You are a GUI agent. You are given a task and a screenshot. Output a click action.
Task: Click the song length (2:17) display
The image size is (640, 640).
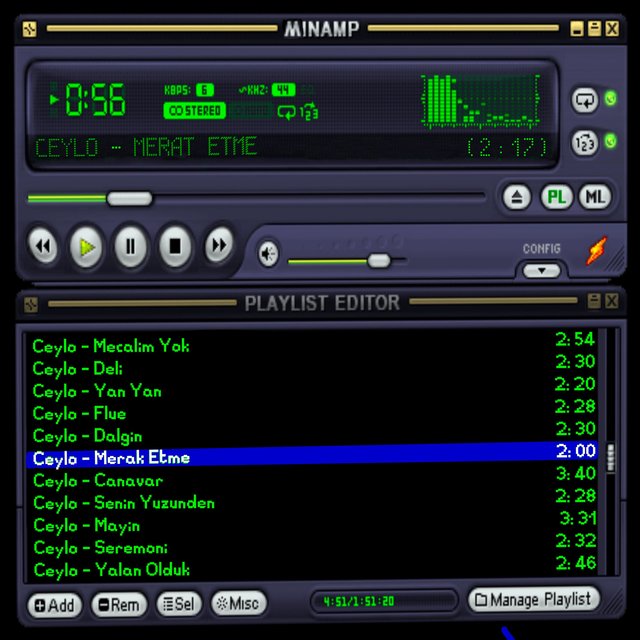click(x=507, y=147)
